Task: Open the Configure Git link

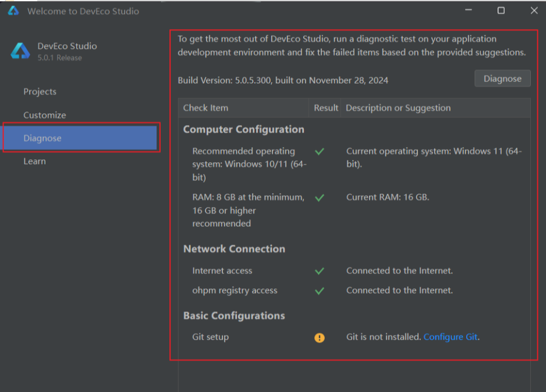Action: [x=451, y=337]
